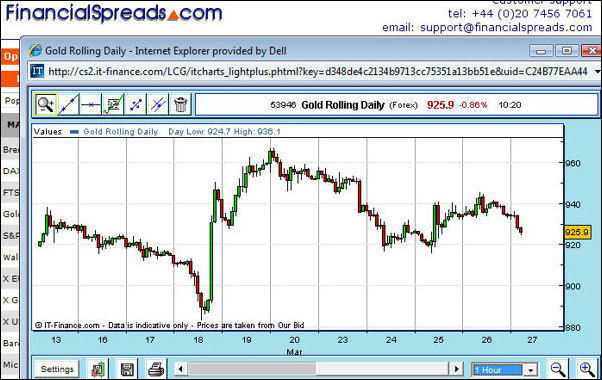Select the parallel channel lines tool
Screen dimensions: 602x380
coord(158,104)
